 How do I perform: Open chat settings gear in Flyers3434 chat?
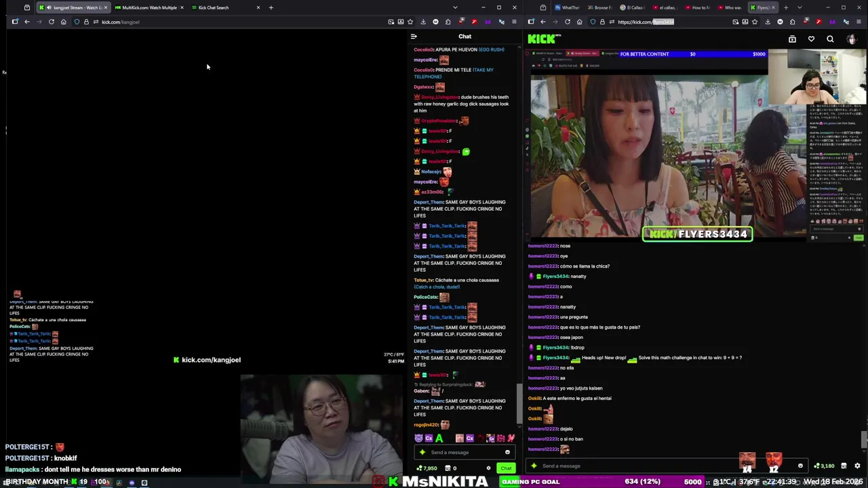(857, 466)
